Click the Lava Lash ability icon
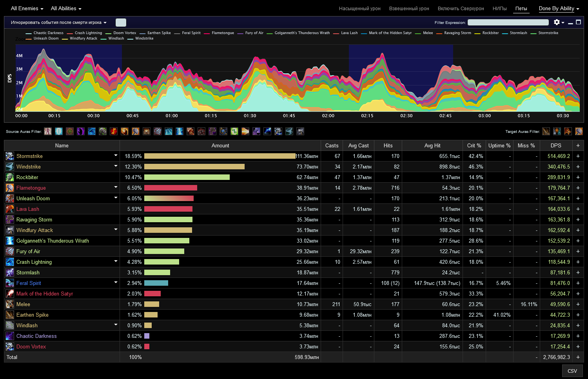The width and height of the screenshot is (588, 379). pyautogui.click(x=10, y=209)
